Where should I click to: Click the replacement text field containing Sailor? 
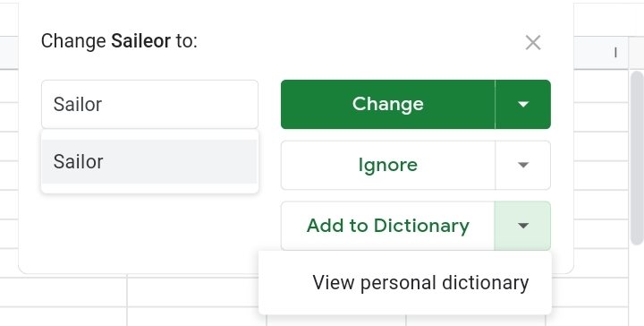tap(150, 105)
